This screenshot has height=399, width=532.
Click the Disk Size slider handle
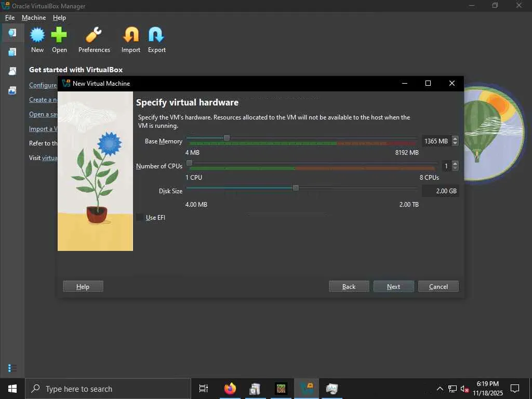[x=296, y=188]
